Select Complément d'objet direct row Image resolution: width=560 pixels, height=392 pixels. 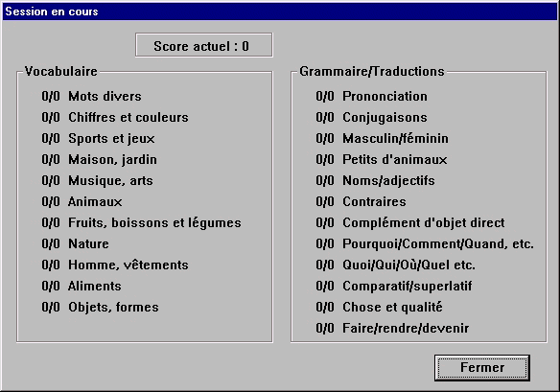410,222
